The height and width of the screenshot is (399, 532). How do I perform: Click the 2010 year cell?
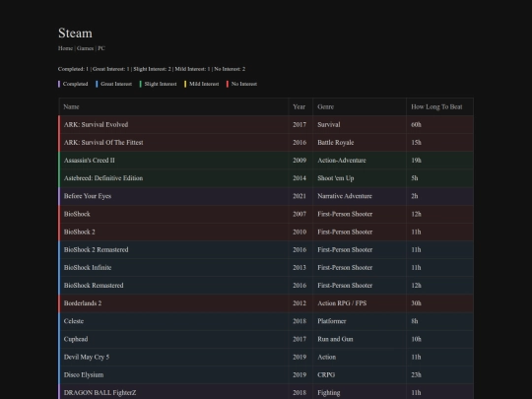[299, 232]
